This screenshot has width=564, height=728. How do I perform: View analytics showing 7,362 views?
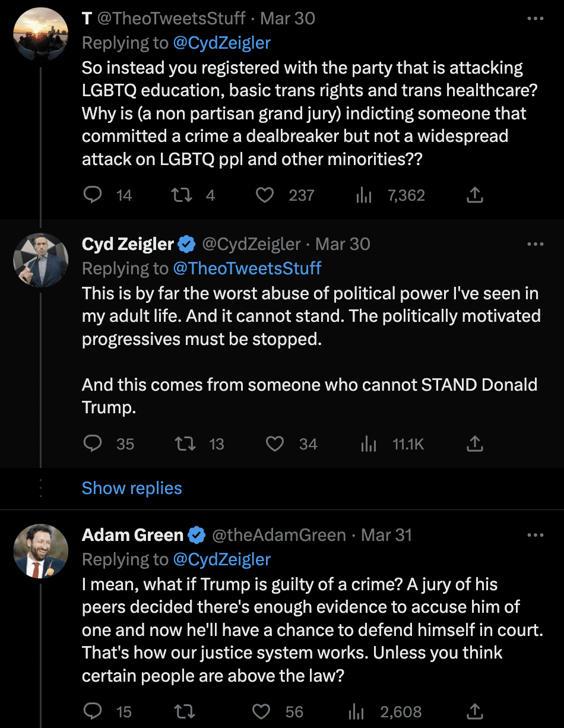point(363,195)
